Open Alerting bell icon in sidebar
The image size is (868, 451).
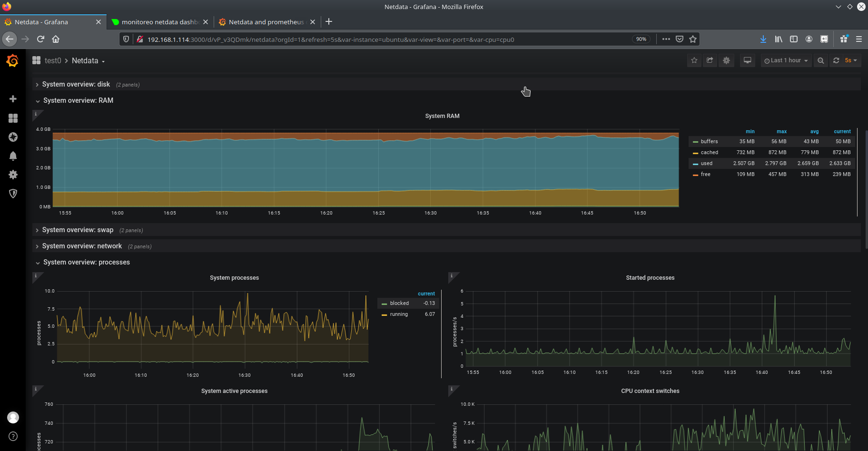pyautogui.click(x=13, y=156)
